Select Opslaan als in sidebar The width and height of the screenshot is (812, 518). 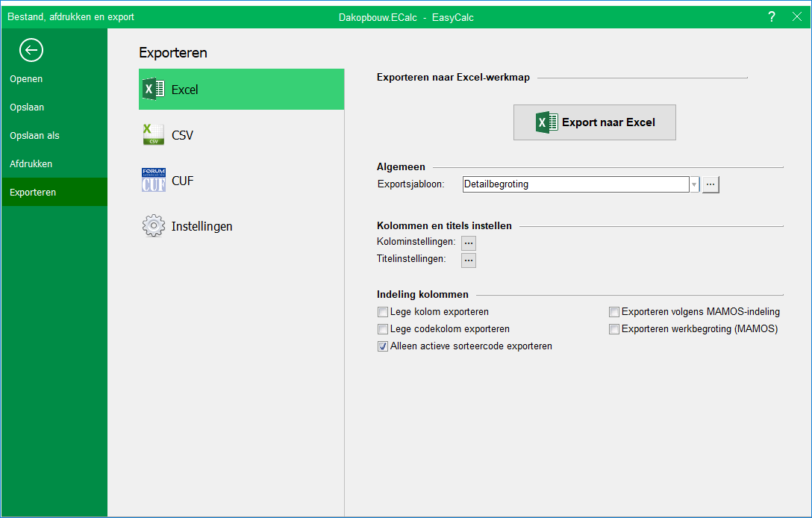click(34, 136)
